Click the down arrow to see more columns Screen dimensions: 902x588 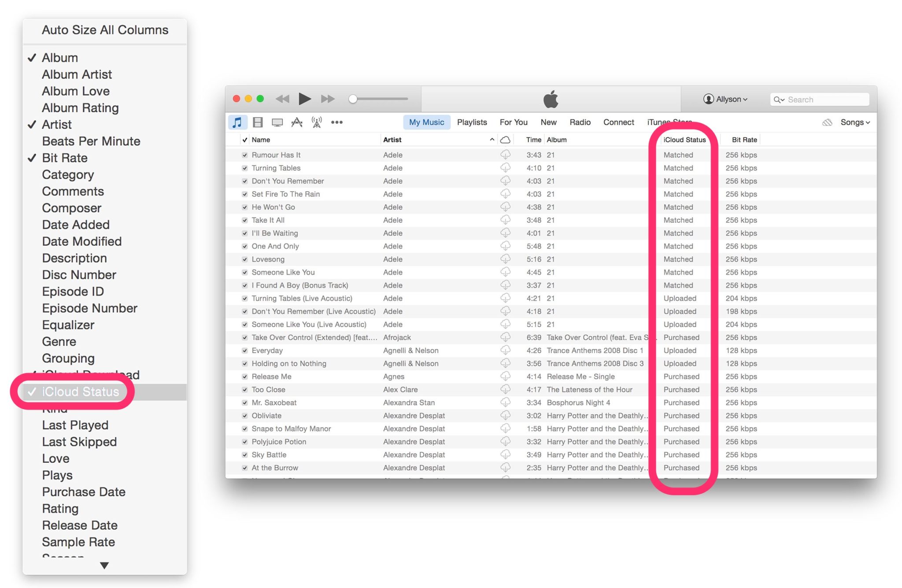(x=104, y=565)
